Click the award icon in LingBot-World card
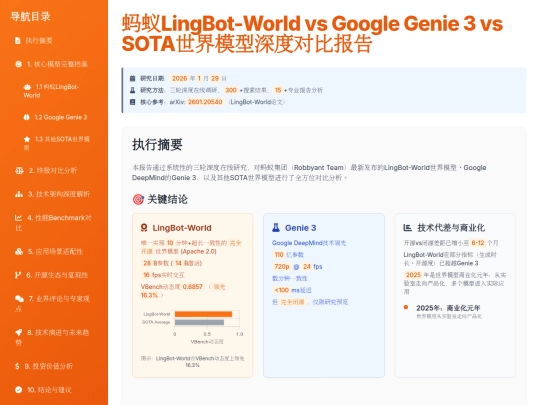 144,228
